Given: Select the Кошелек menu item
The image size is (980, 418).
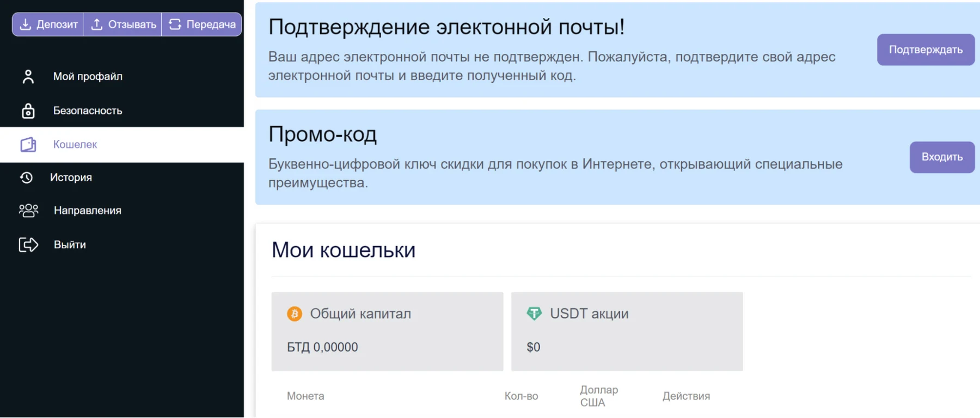Looking at the screenshot, I should pos(122,145).
